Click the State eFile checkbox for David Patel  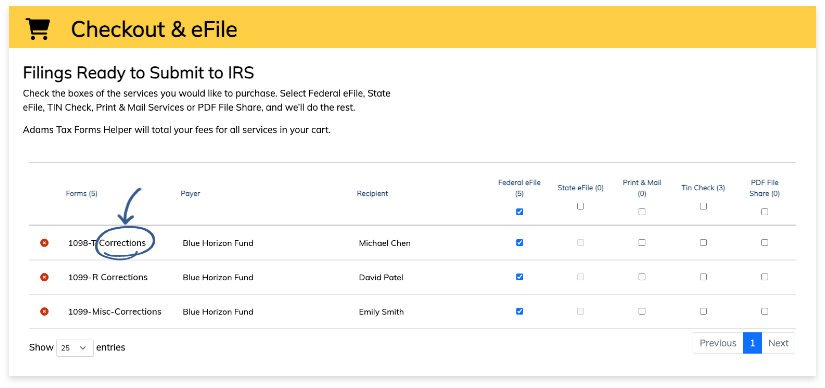point(580,277)
